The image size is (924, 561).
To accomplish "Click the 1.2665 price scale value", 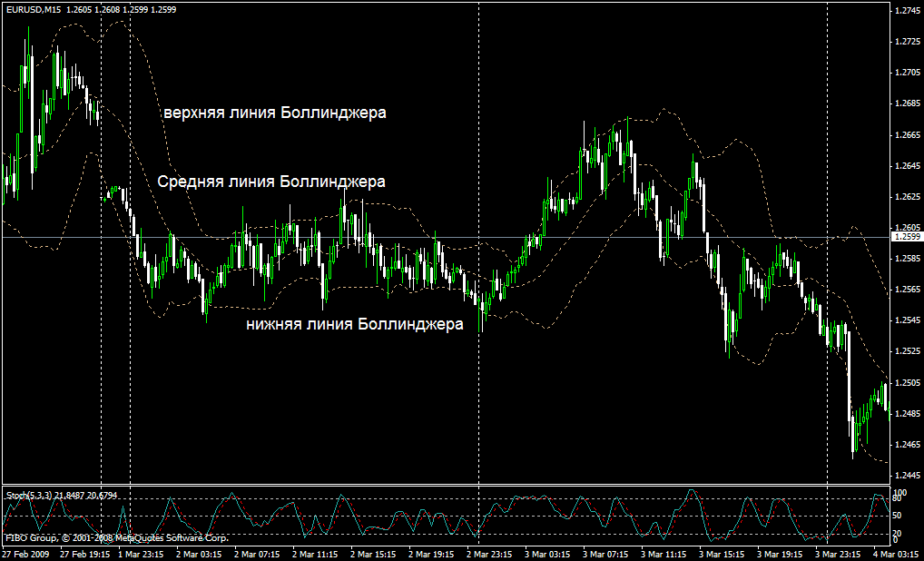I will [x=907, y=135].
